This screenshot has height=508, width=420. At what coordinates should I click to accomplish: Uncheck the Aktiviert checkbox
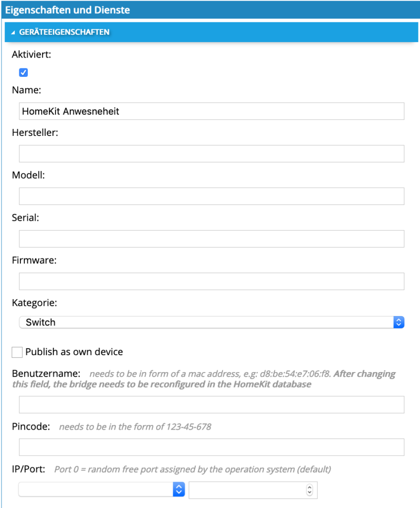[23, 72]
